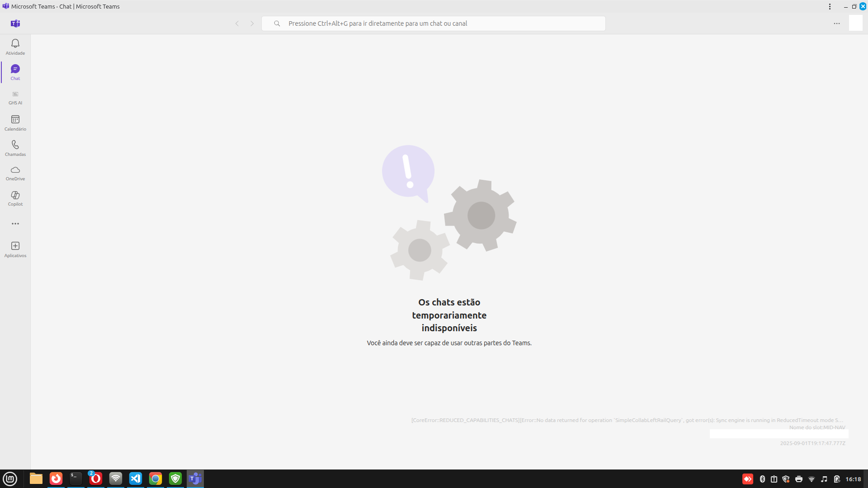Focus the search box at top
This screenshot has height=488, width=868.
(433, 23)
